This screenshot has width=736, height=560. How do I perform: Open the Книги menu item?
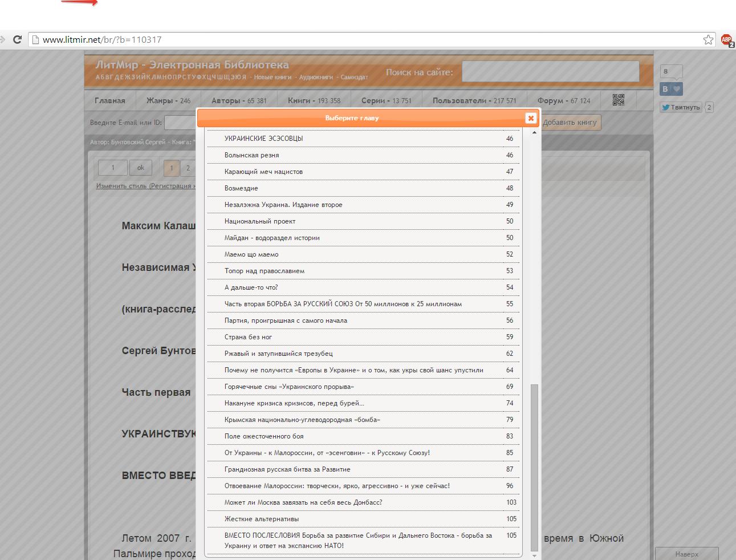pos(314,100)
